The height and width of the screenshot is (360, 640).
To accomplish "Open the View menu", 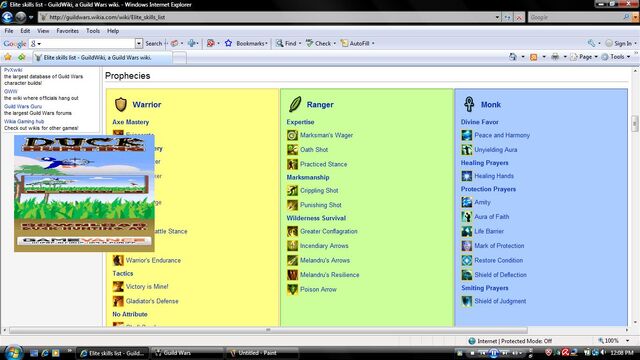I will (43, 31).
